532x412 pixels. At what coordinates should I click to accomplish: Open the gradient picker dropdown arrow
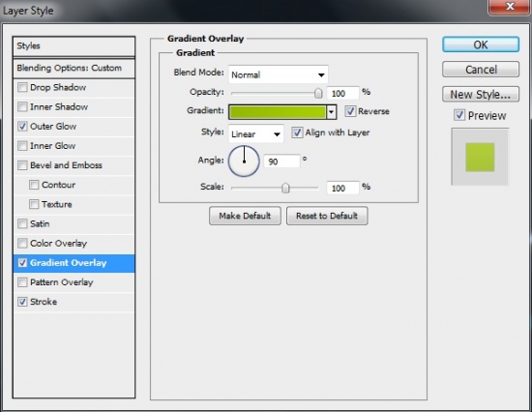pyautogui.click(x=332, y=111)
